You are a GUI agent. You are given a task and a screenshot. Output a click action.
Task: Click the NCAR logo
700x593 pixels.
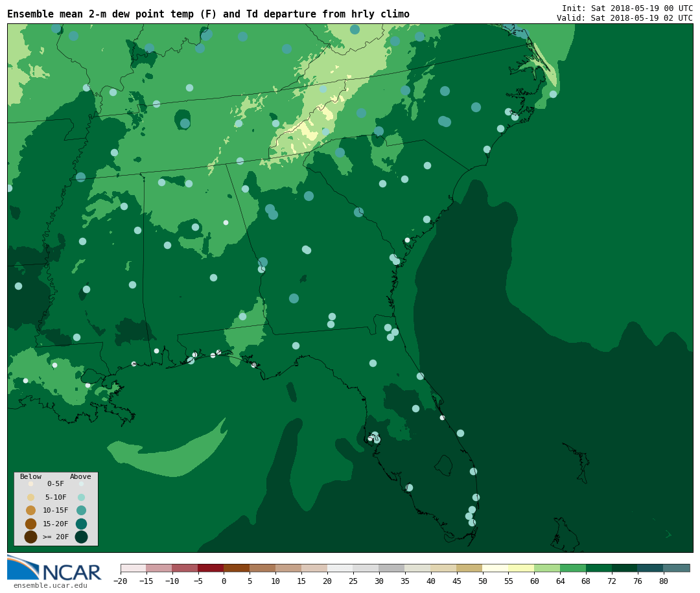pyautogui.click(x=54, y=568)
